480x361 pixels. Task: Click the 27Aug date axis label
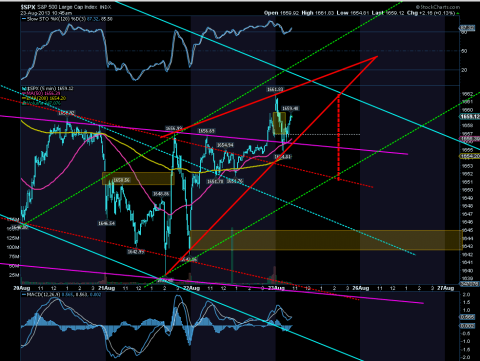pyautogui.click(x=446, y=288)
